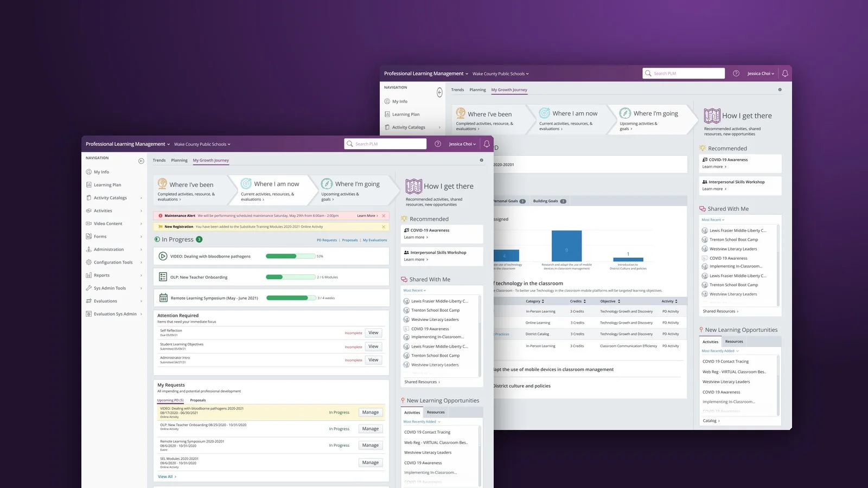Select Resources tab in front New Learning Opportunities
Image resolution: width=868 pixels, height=488 pixels.
[x=436, y=412]
